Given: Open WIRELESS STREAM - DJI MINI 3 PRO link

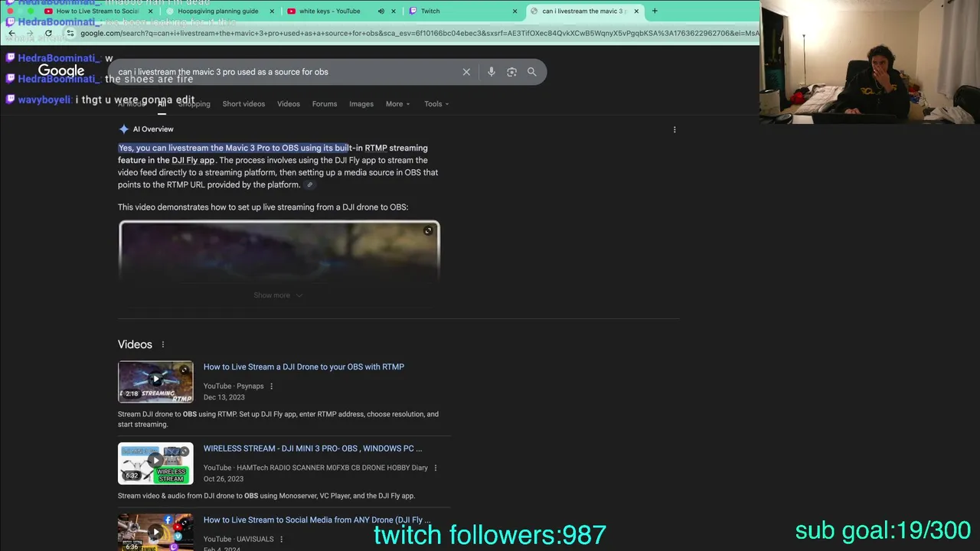Looking at the screenshot, I should pos(312,448).
